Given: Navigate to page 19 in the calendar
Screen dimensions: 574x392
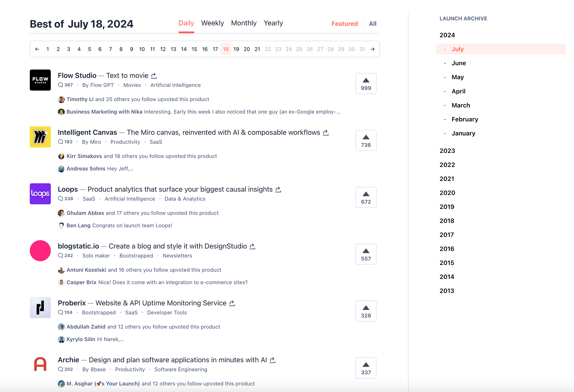Looking at the screenshot, I should point(236,49).
